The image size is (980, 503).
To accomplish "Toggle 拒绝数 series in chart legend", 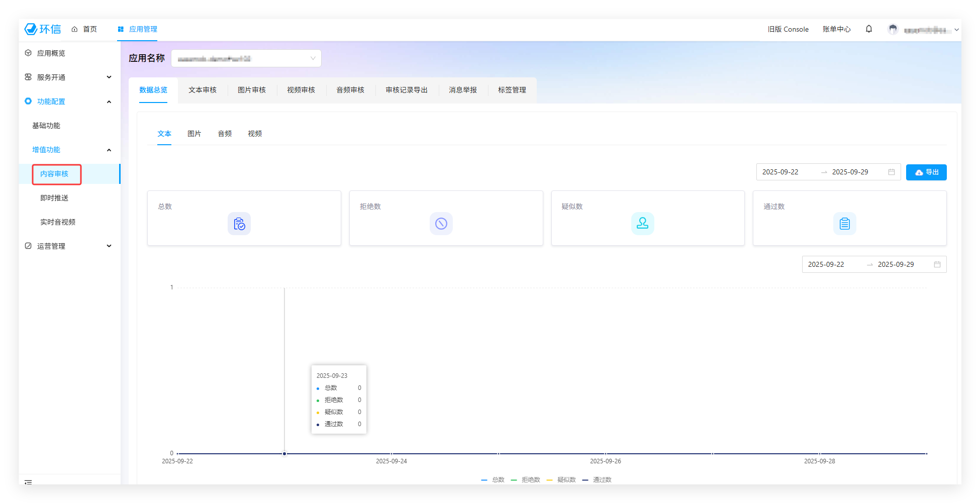I will coord(526,480).
